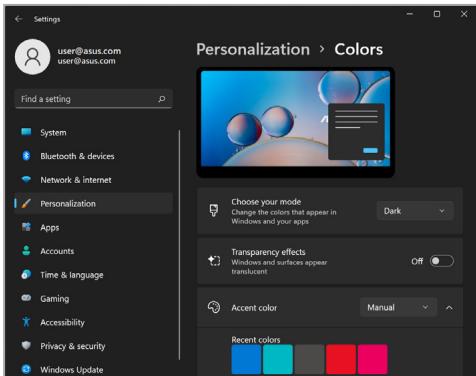Click user@asus.com account name
Screen dimensions: 476x376
(x=89, y=51)
